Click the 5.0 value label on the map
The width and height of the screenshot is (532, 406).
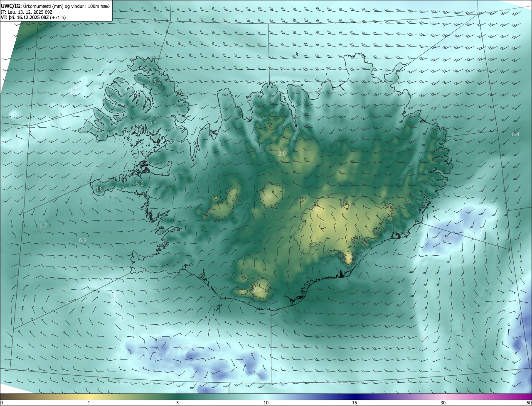pyautogui.click(x=140, y=183)
